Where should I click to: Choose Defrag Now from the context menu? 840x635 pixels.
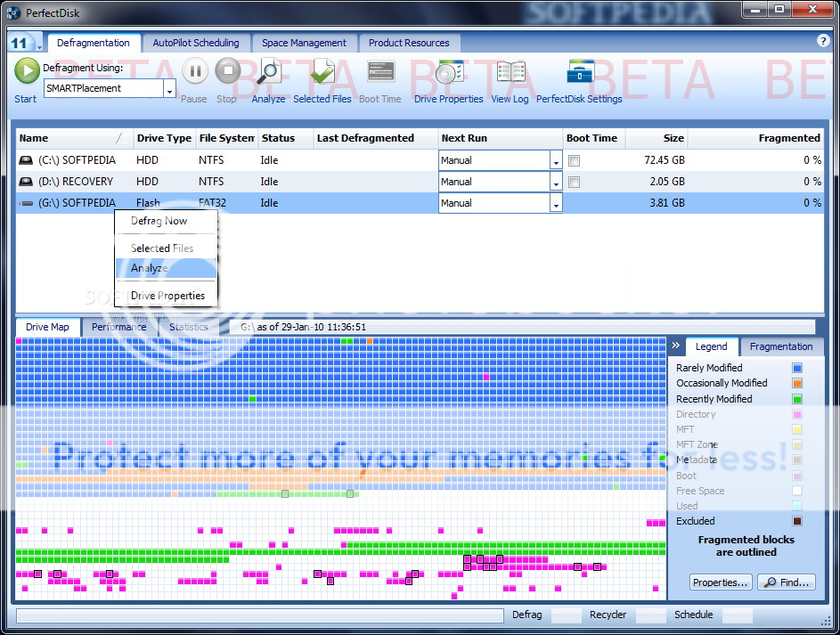161,221
